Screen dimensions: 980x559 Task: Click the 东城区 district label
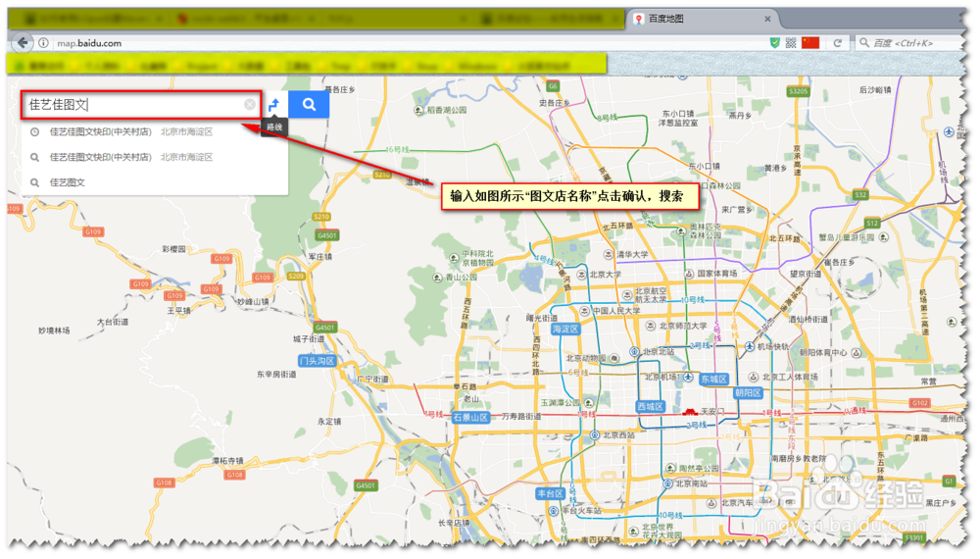click(x=713, y=379)
